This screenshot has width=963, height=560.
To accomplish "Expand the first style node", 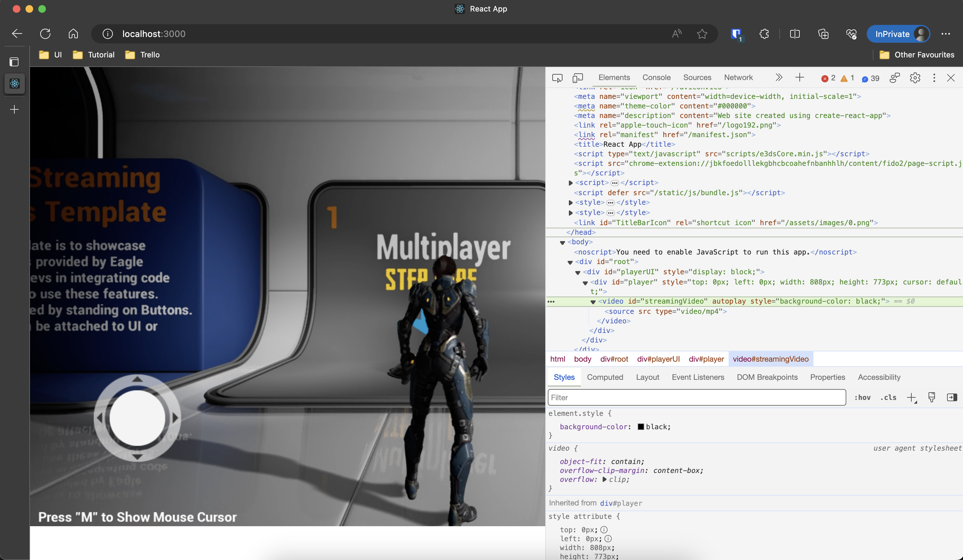I will point(570,203).
